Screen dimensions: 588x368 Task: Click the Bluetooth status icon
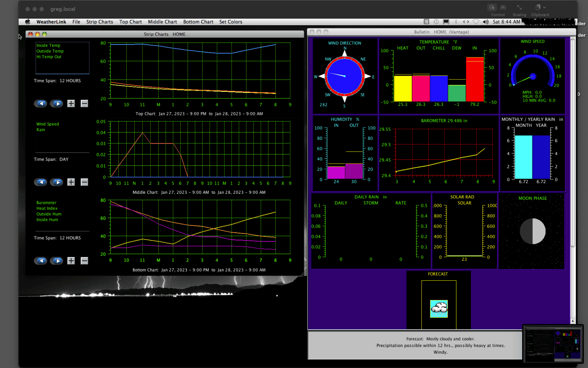456,22
